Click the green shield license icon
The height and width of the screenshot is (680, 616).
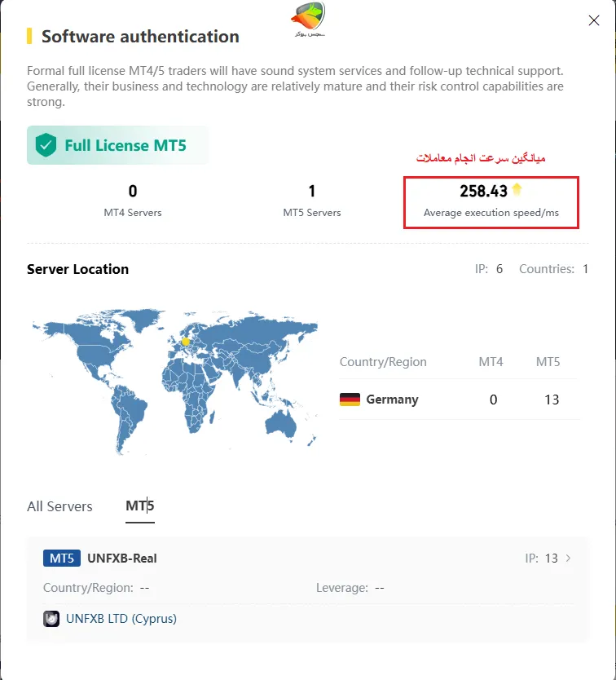pos(46,145)
